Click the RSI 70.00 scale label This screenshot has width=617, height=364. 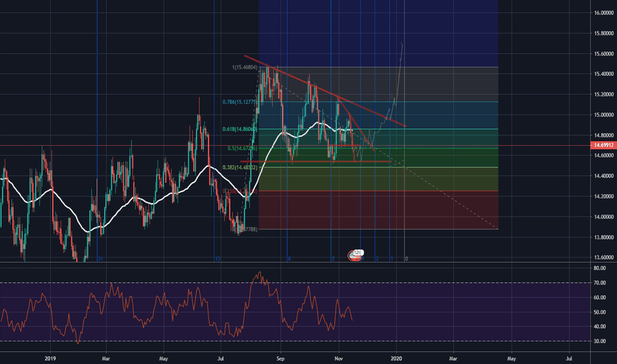[x=600, y=283]
